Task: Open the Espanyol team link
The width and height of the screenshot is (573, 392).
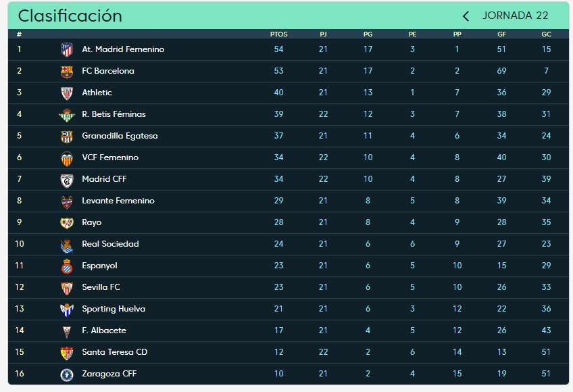Action: pyautogui.click(x=99, y=266)
